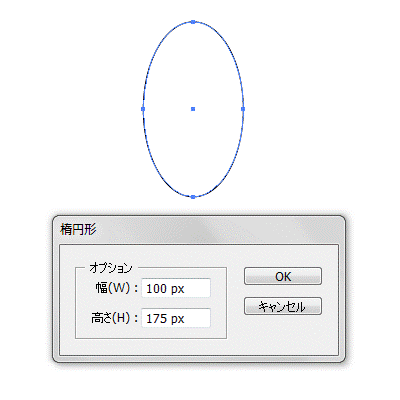The width and height of the screenshot is (400, 400).
Task: Select the bottom anchor point of the ellipse
Action: click(x=193, y=197)
